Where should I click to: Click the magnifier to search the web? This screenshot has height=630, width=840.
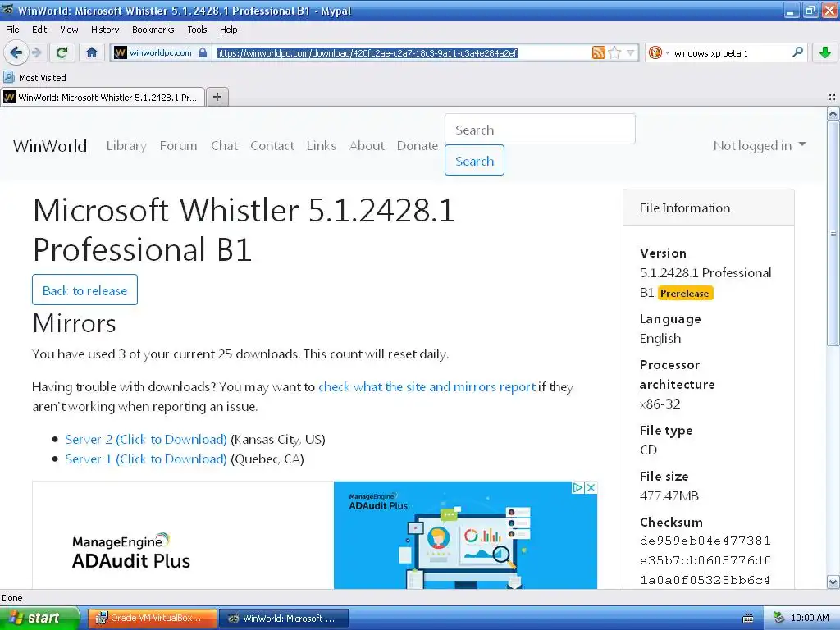pyautogui.click(x=797, y=52)
